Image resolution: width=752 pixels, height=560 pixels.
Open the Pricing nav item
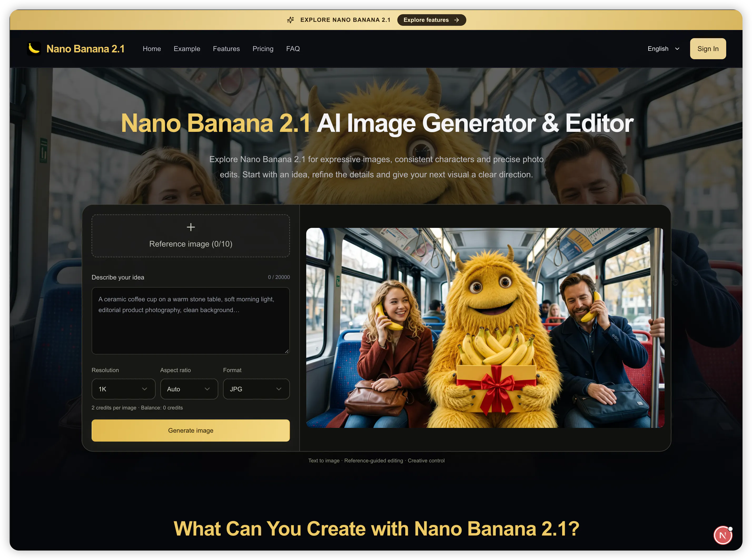click(x=263, y=49)
